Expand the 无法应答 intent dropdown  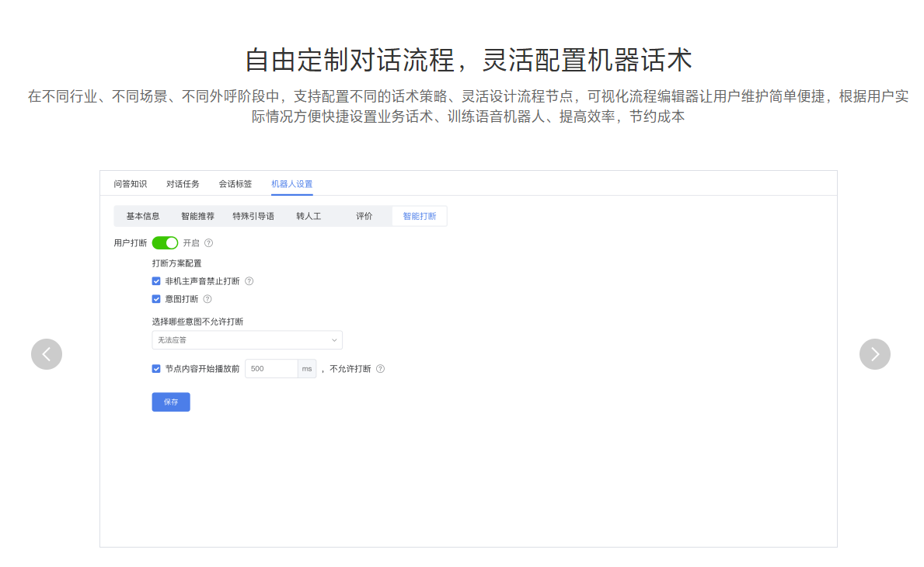coord(247,339)
